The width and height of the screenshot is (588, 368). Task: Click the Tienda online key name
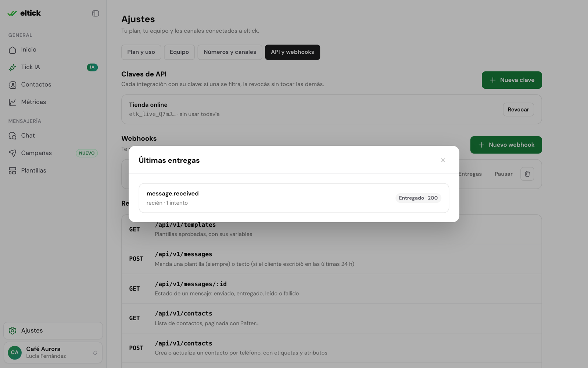pyautogui.click(x=148, y=105)
